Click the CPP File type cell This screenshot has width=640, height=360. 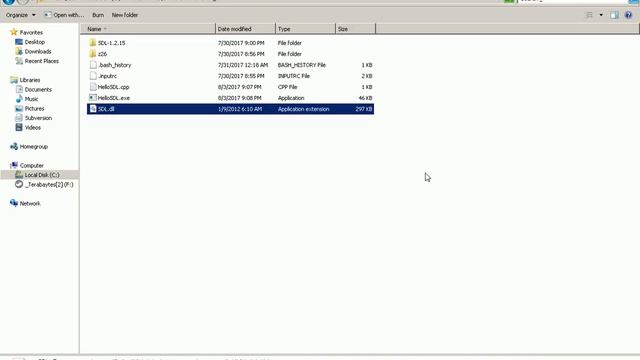point(287,87)
